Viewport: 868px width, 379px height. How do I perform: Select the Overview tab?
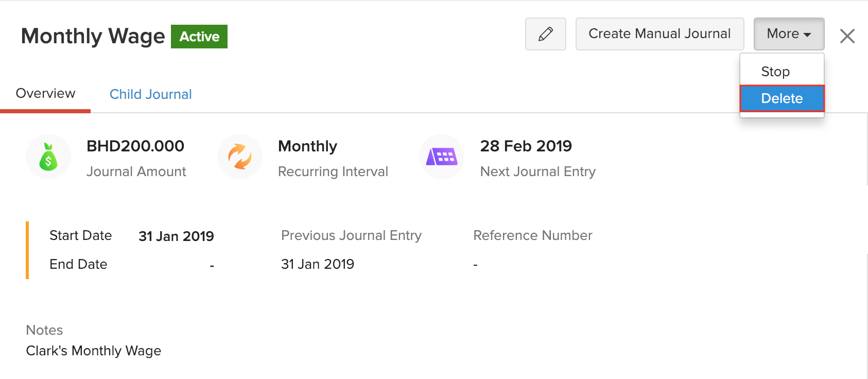(45, 93)
